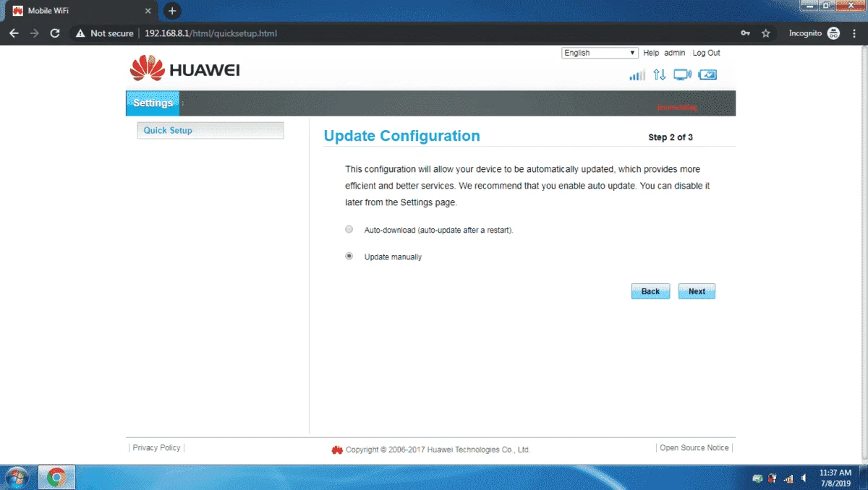The height and width of the screenshot is (490, 868).
Task: Open the English language dropdown
Action: [600, 53]
